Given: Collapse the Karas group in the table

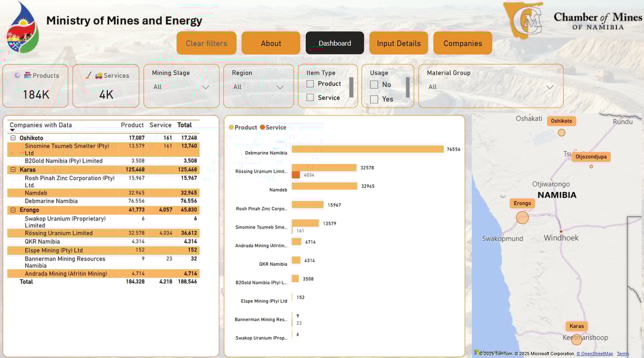Looking at the screenshot, I should [x=13, y=170].
